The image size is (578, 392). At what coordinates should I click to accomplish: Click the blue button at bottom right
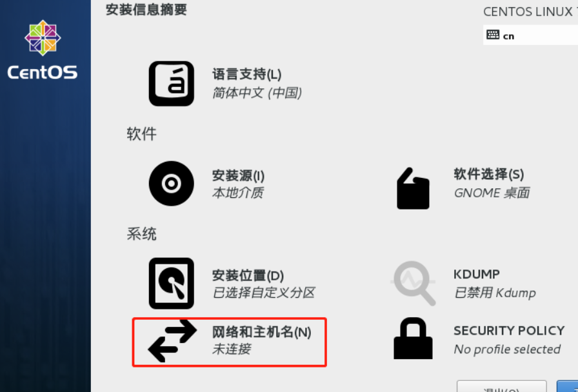point(567,386)
